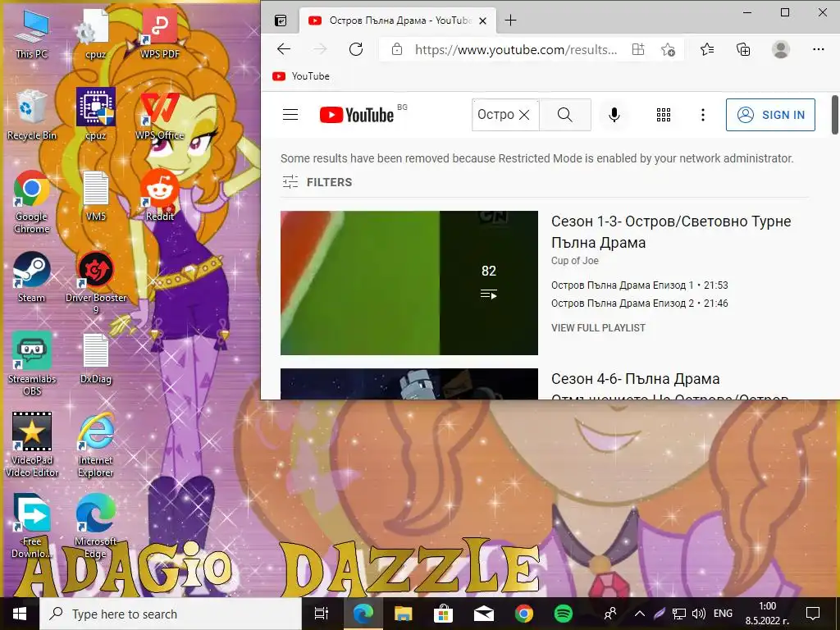840x630 pixels.
Task: Open Edge Settings and more menu
Action: (818, 49)
